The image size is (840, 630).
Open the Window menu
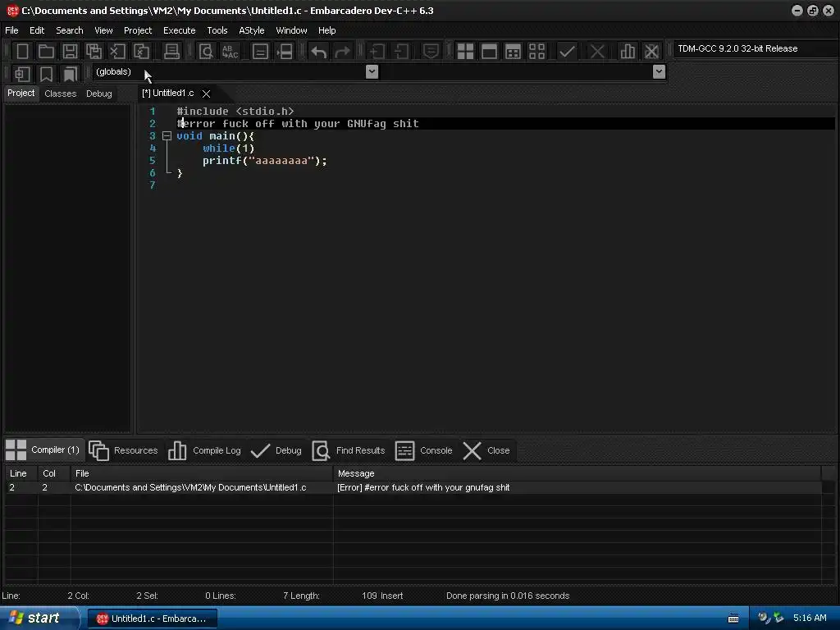[x=291, y=30]
